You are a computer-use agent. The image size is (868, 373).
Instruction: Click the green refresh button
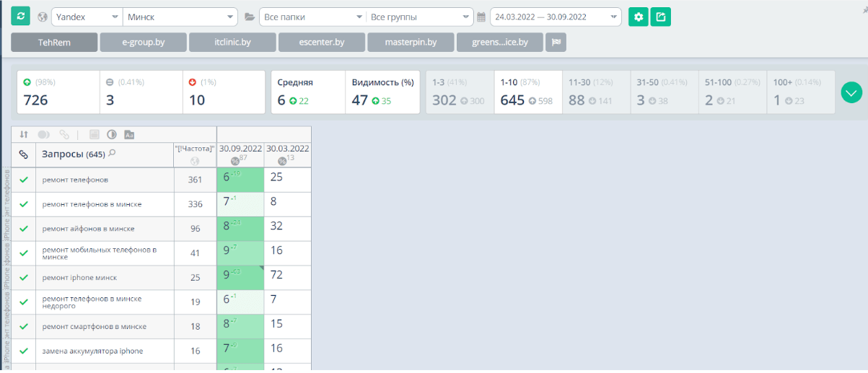coord(20,16)
